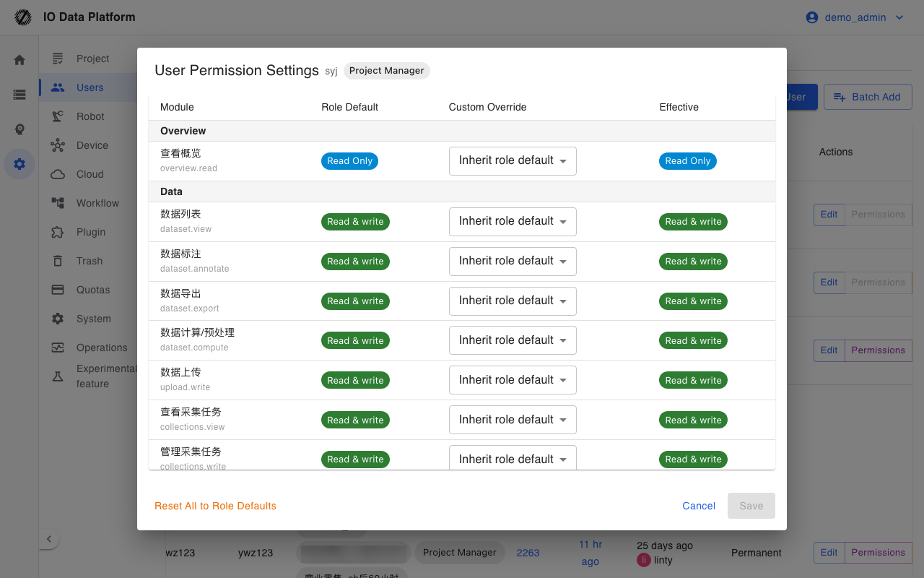Screen dimensions: 924x578
Task: Click the 'Permanent' cell in ywz123 row
Action: [x=757, y=553]
